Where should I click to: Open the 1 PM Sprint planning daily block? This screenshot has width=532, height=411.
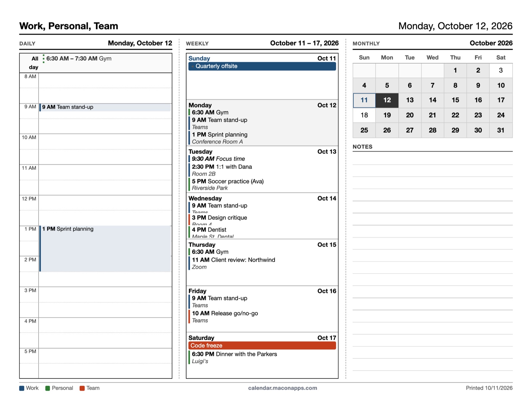click(105, 248)
